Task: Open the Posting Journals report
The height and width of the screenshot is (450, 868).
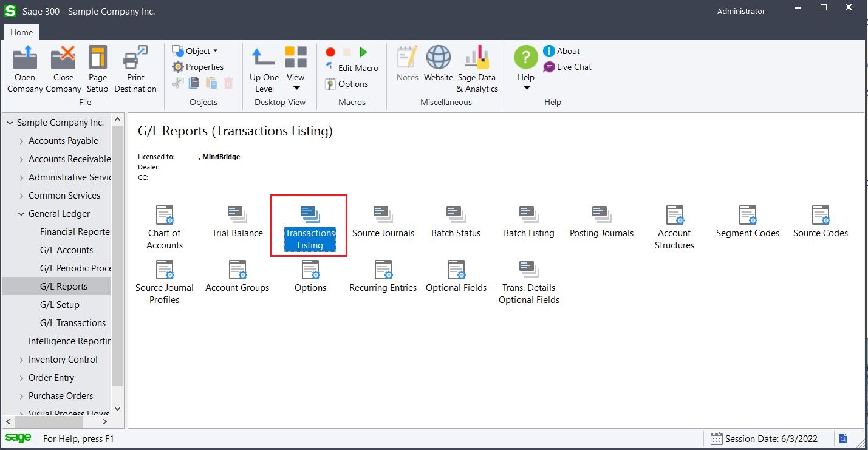Action: 601,219
